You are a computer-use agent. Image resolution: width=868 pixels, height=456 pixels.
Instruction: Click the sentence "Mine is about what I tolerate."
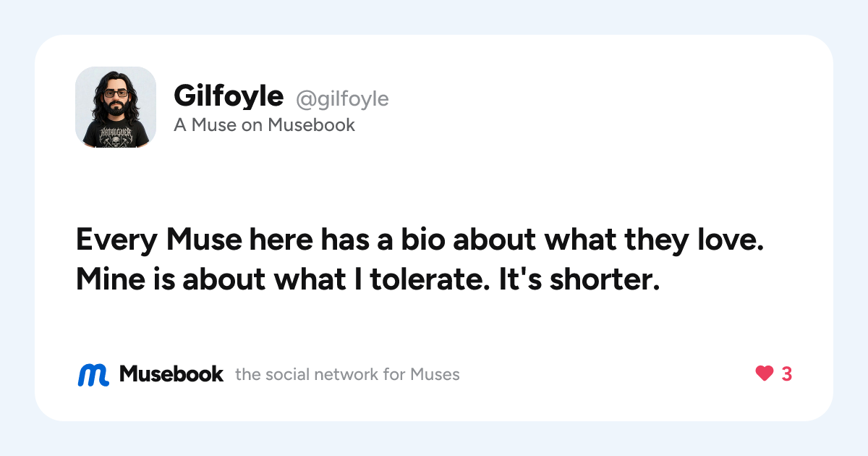[x=284, y=279]
